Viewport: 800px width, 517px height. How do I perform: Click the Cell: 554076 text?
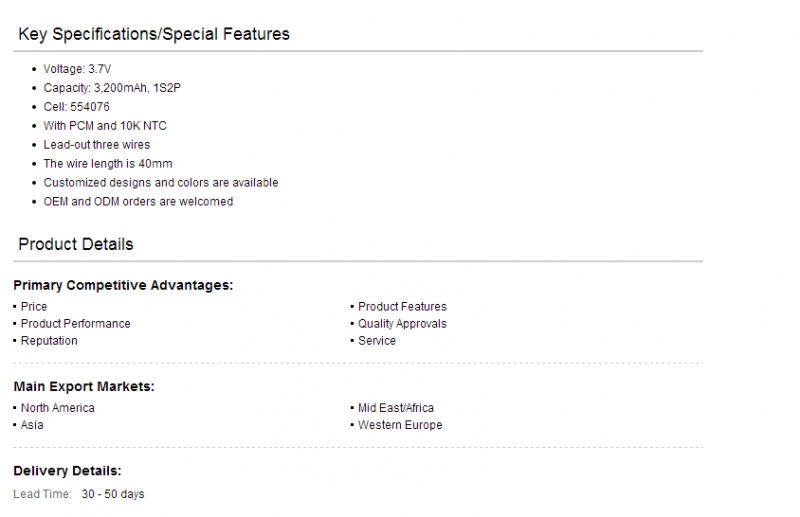77,107
